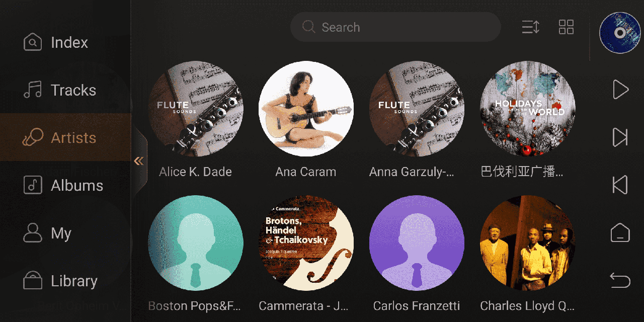Open the sort order options icon
This screenshot has height=322, width=644.
pyautogui.click(x=530, y=27)
